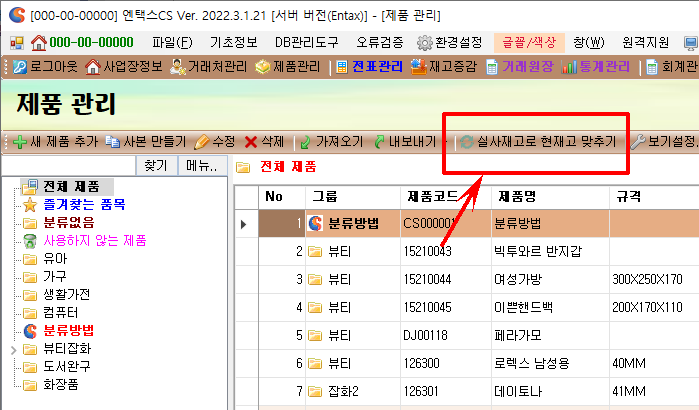Viewport: 699px width, 410px height.
Task: Open 통계관리 bar chart icon
Action: [569, 67]
